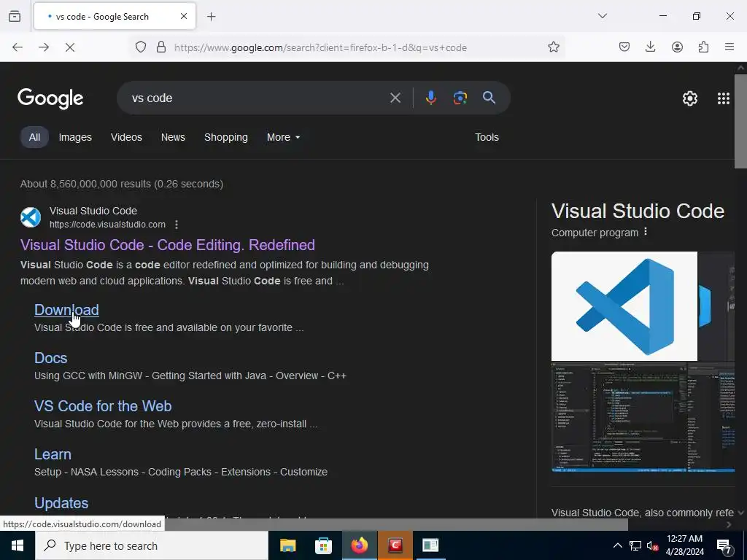Viewport: 747px width, 560px height.
Task: Show hidden system tray icons
Action: [x=617, y=545]
